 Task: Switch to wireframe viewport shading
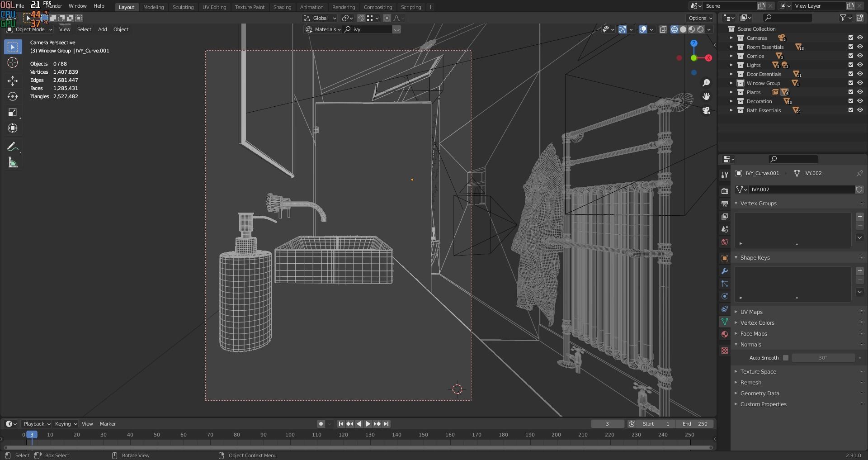[x=675, y=29]
